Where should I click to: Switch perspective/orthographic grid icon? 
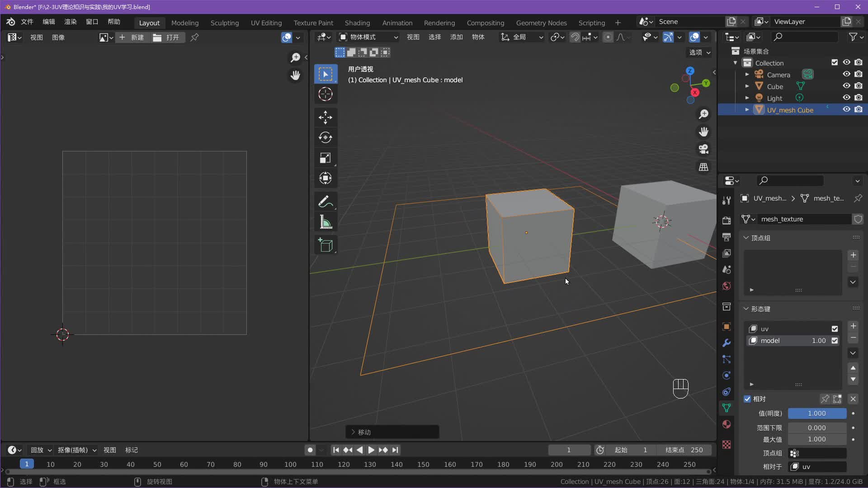(x=703, y=167)
